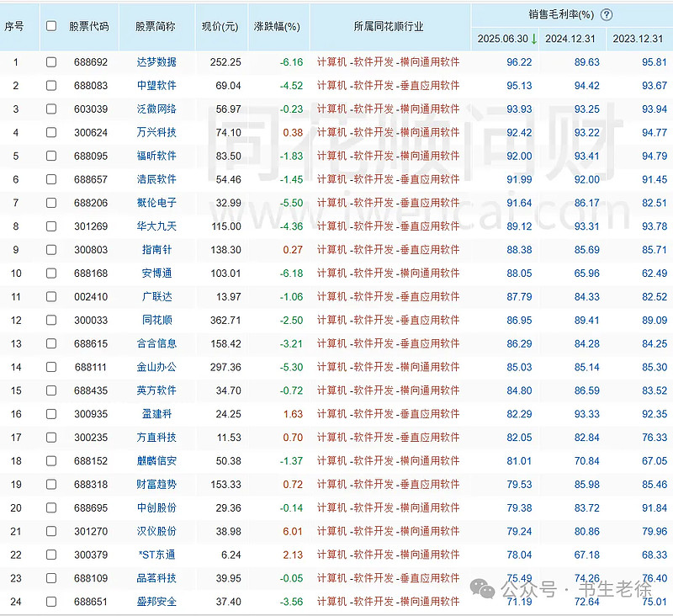Click stock code 002410

(x=91, y=296)
